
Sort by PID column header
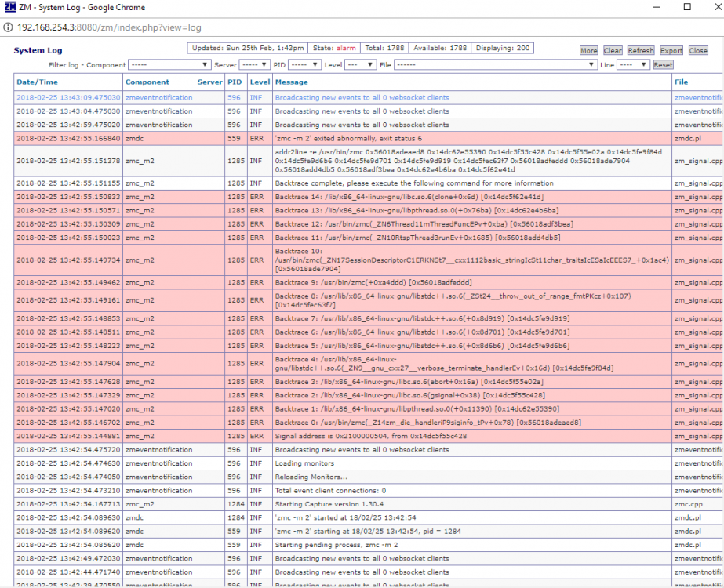coord(235,82)
